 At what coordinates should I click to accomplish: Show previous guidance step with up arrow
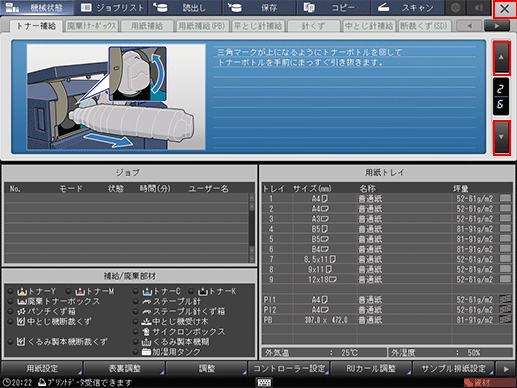(501, 58)
